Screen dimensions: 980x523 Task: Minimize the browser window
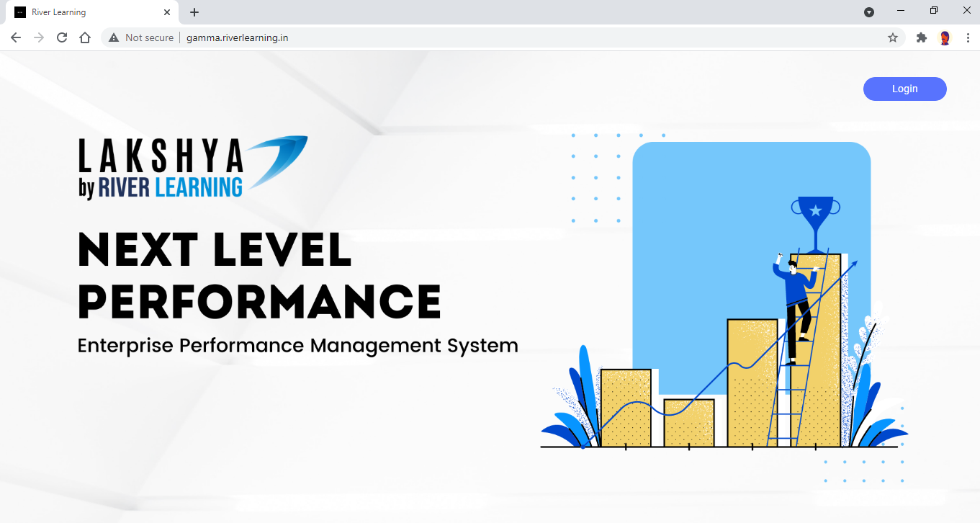pos(901,11)
